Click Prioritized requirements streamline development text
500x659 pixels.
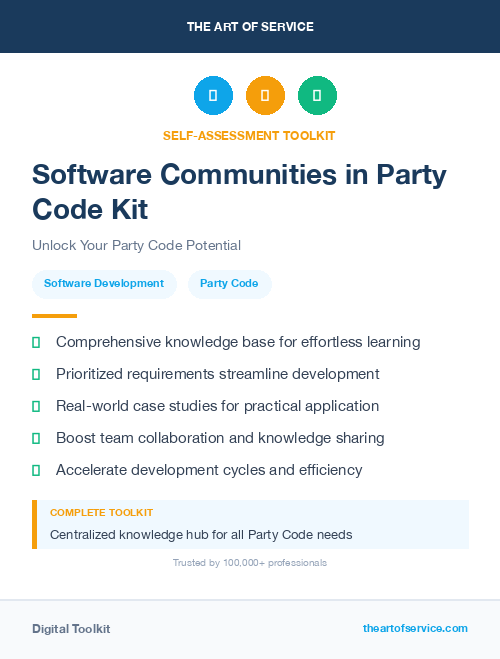[218, 374]
